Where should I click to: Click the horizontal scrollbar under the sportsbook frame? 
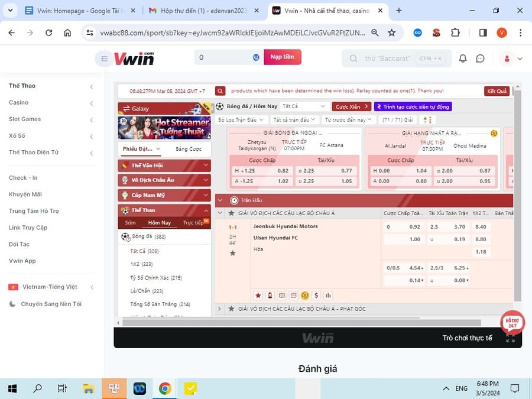[x=301, y=323]
